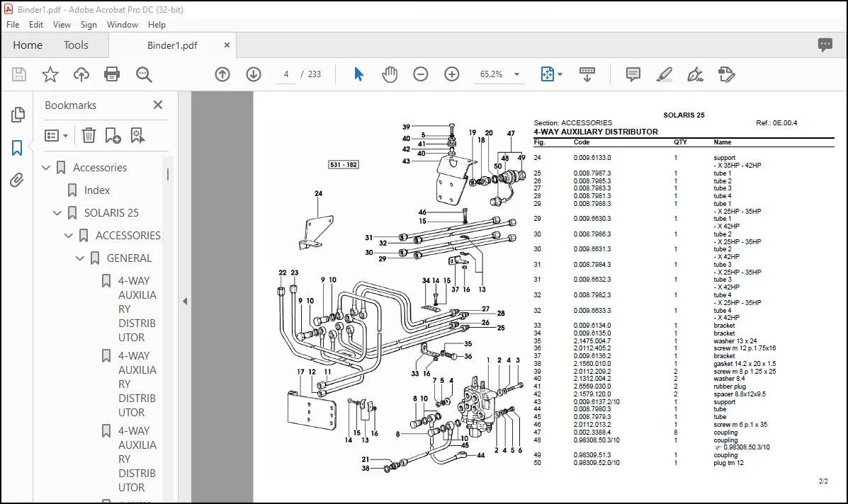The height and width of the screenshot is (504, 848).
Task: Open the Help menu
Action: click(x=157, y=25)
